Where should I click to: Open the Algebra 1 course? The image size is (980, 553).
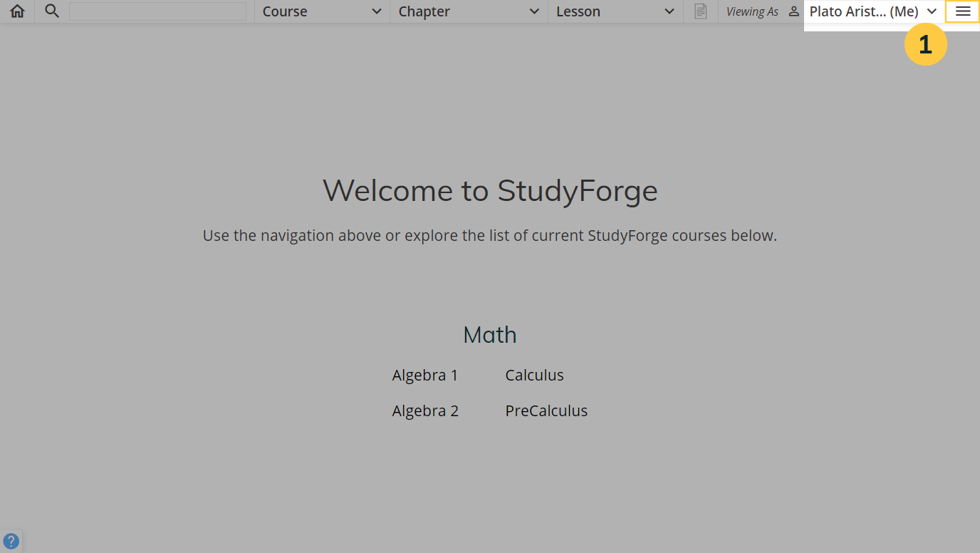click(425, 375)
